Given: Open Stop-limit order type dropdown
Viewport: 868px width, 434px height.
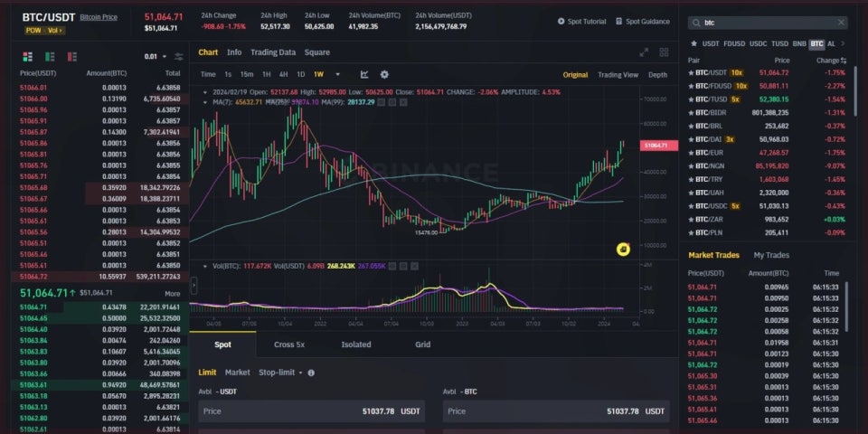Looking at the screenshot, I should point(281,373).
